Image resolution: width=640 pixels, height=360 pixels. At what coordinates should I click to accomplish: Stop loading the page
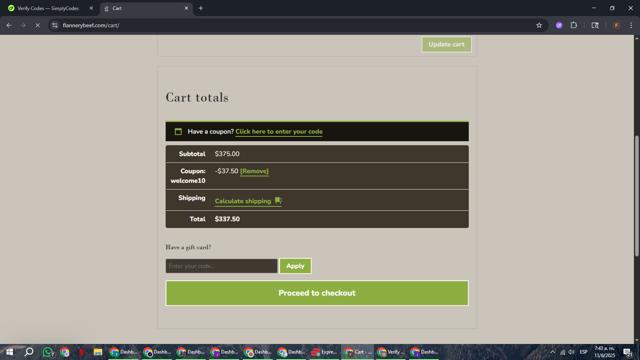(37, 25)
